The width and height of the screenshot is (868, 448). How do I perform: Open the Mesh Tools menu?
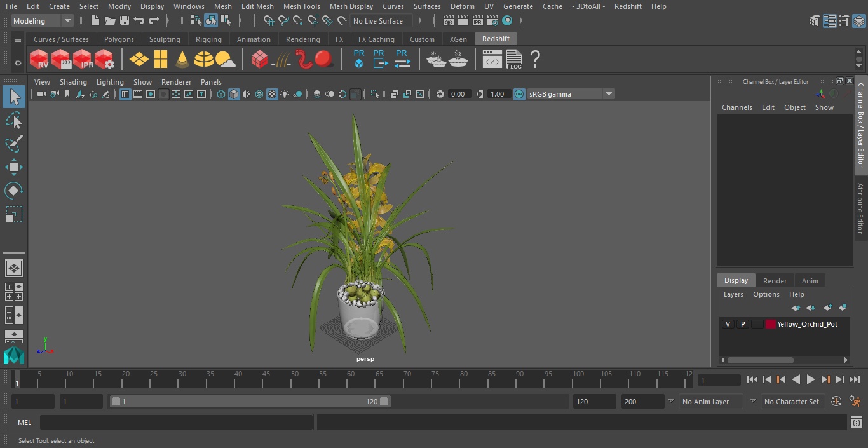tap(301, 6)
